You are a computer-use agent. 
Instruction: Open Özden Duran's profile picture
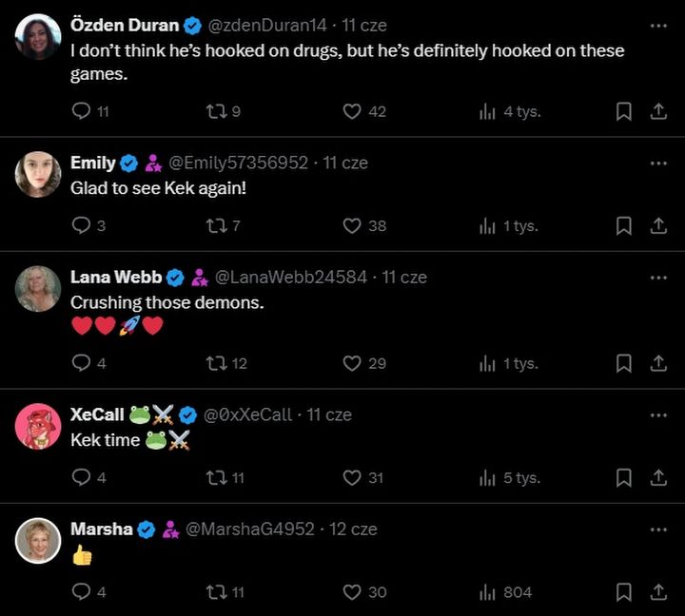(38, 37)
